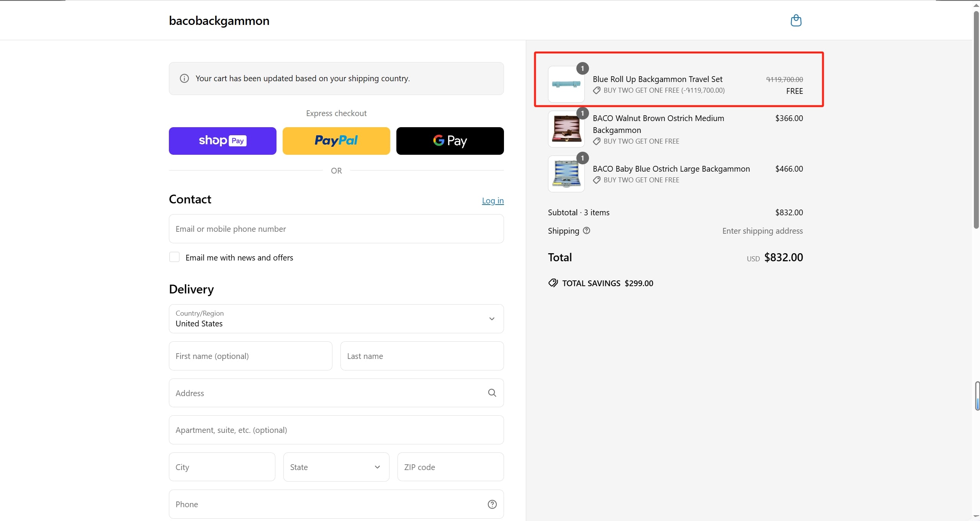Check Email me with news and offers
Screen dimensions: 980x521
coord(175,257)
